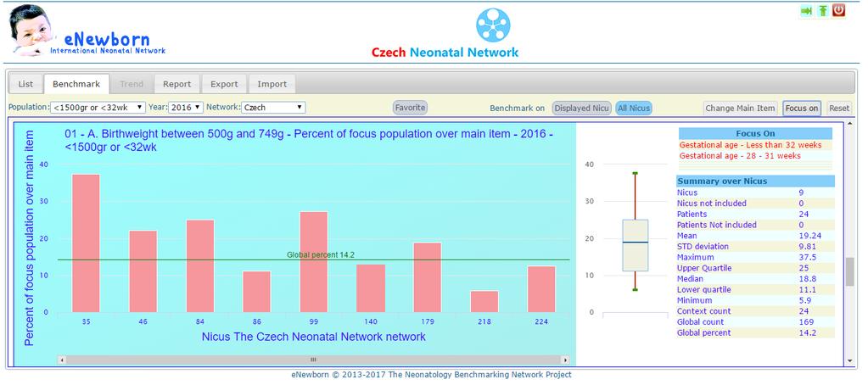
Task: Click the bar for Nicu 179
Action: pyautogui.click(x=428, y=277)
